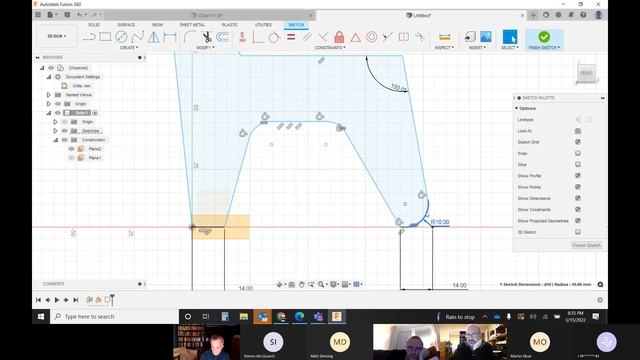640x360 pixels.
Task: Open the Design workspace dropdown
Action: coord(56,36)
